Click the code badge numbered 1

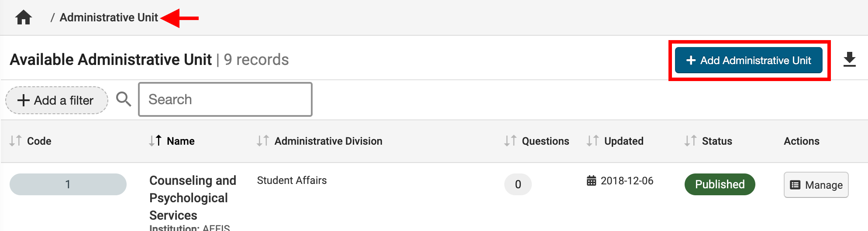coord(68,184)
